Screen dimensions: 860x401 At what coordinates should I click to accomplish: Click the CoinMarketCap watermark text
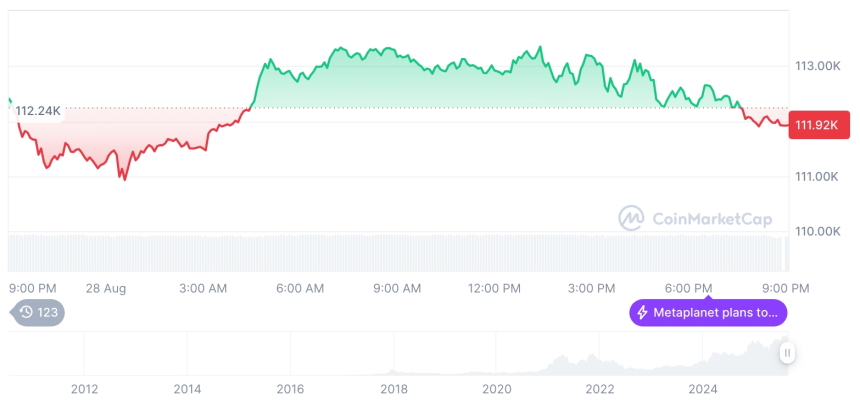pos(712,219)
